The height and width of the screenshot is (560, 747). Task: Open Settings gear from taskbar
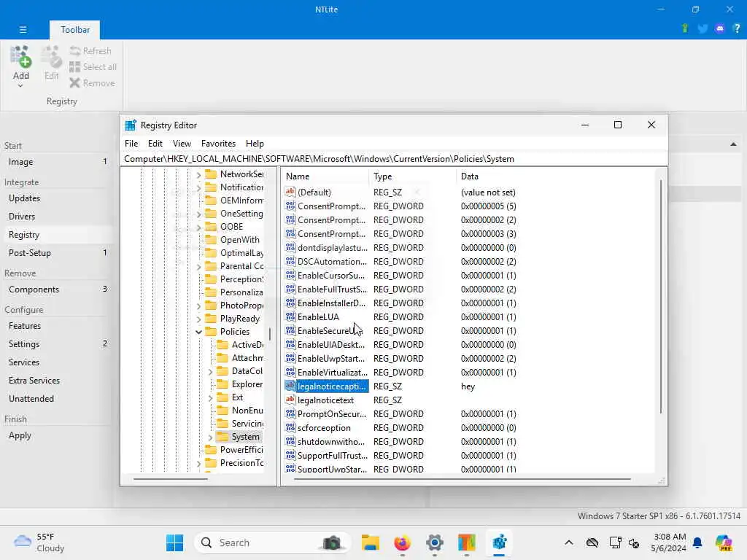pyautogui.click(x=435, y=542)
